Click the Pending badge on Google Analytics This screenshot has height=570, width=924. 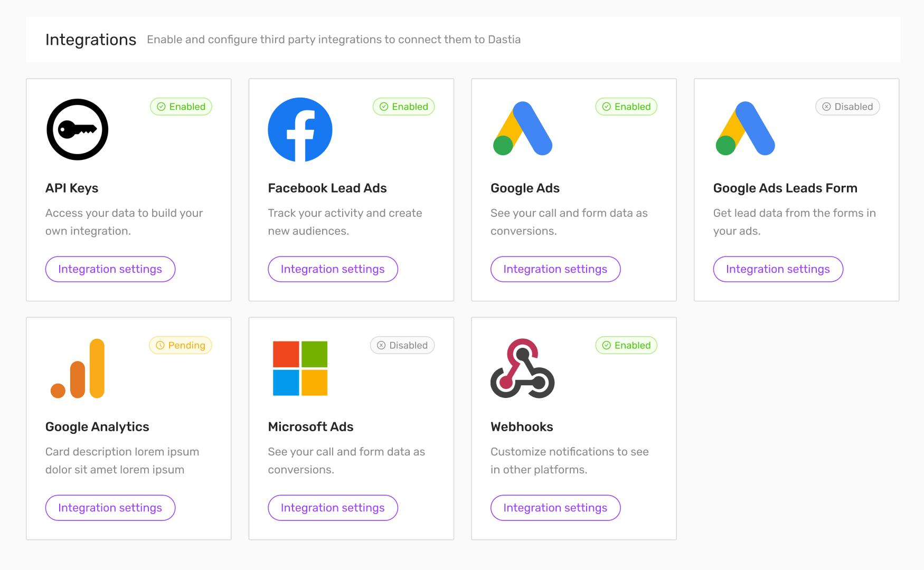pos(180,345)
